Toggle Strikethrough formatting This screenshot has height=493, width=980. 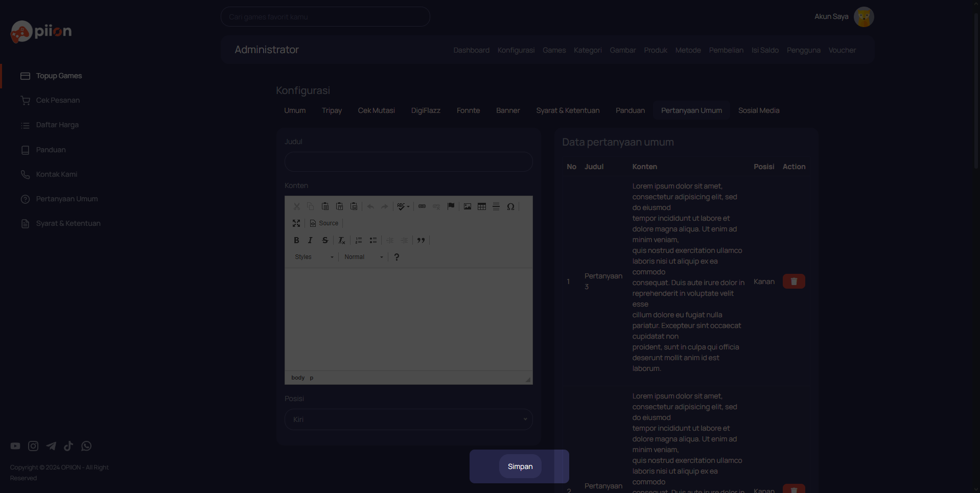coord(325,240)
